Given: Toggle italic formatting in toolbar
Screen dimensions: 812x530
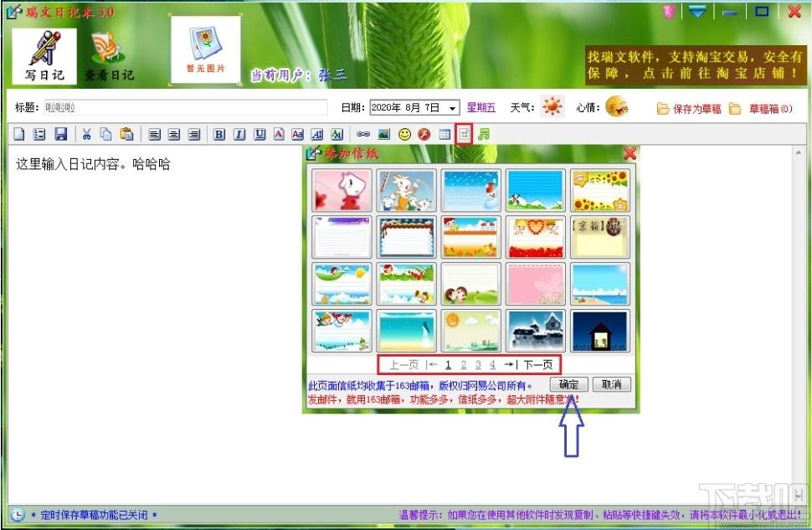Looking at the screenshot, I should (x=239, y=134).
